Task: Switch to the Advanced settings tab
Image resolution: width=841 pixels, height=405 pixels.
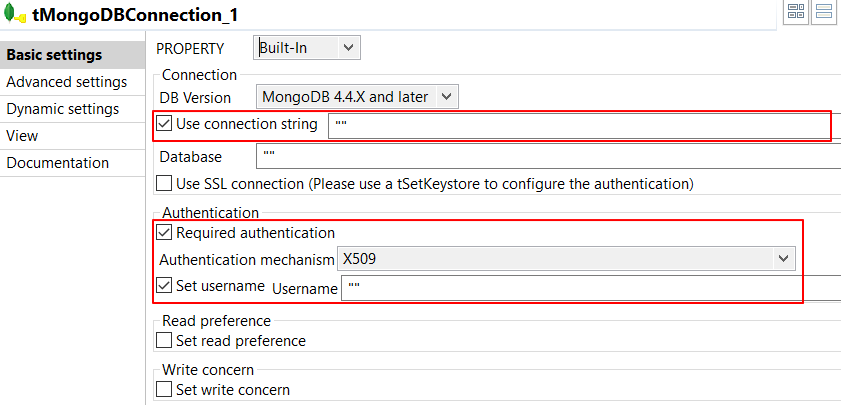Action: [66, 82]
